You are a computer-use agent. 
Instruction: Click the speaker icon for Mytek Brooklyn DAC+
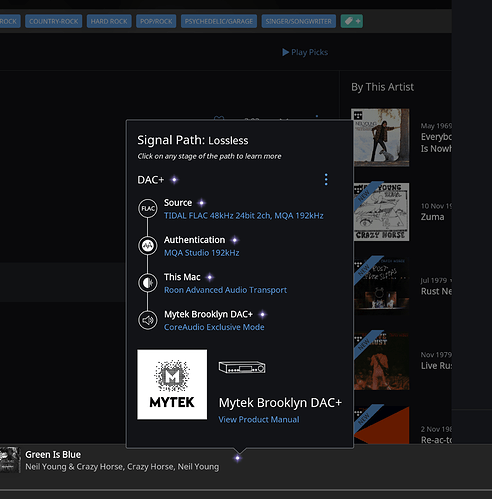click(148, 320)
